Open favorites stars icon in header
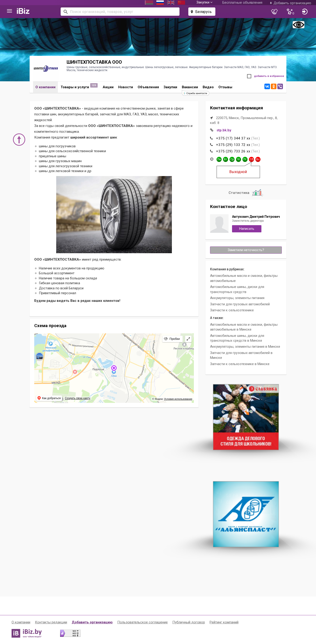The image size is (316, 644). [x=290, y=12]
